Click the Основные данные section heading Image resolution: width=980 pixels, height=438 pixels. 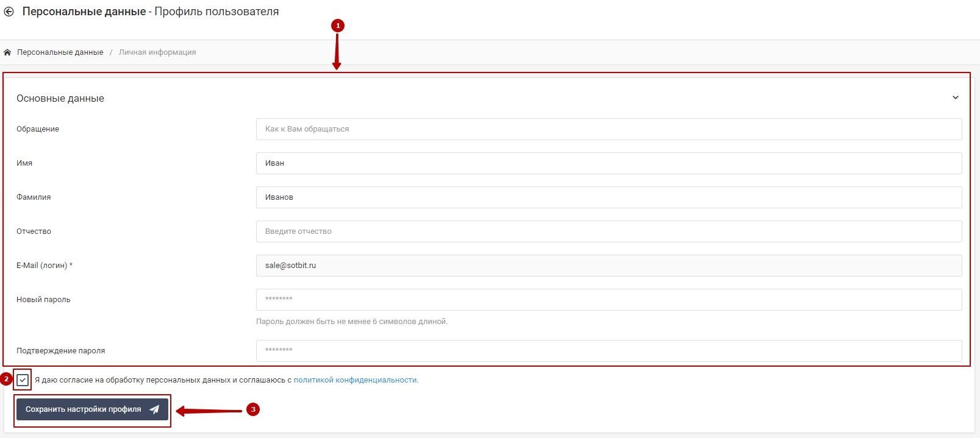60,99
